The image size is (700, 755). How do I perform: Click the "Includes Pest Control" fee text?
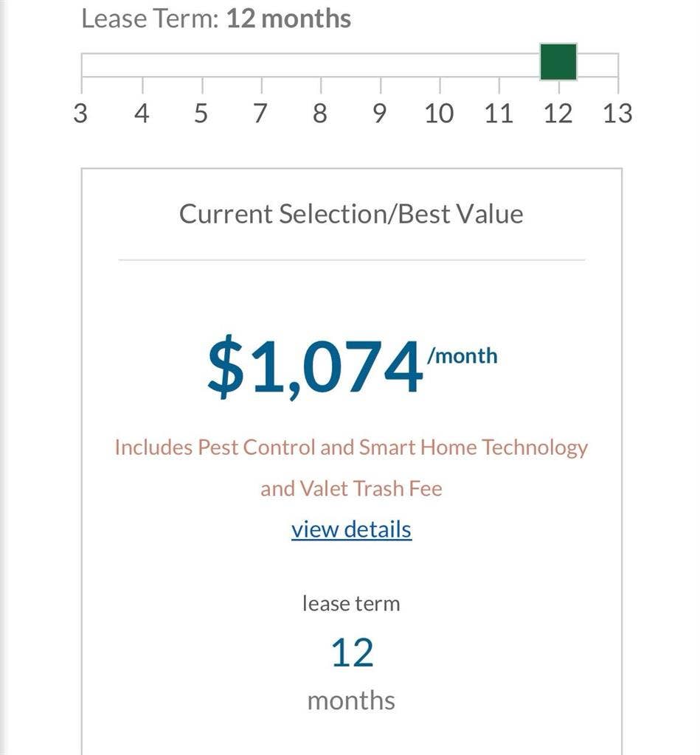click(351, 448)
